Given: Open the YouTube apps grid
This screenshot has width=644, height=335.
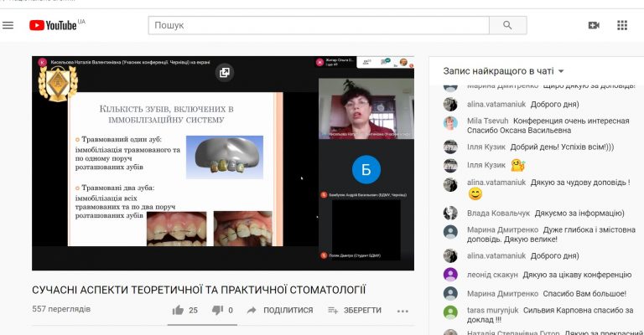Looking at the screenshot, I should [622, 25].
